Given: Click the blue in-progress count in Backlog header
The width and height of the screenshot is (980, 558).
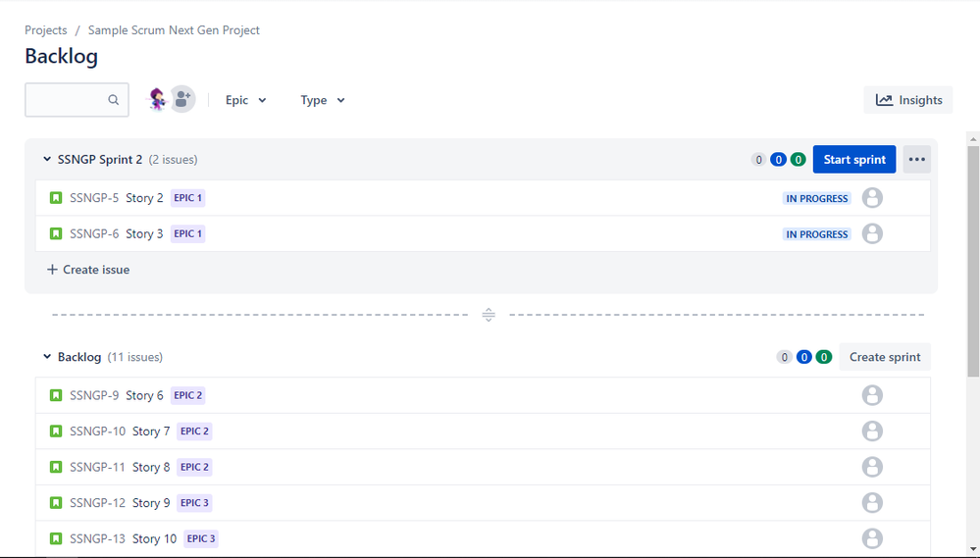Looking at the screenshot, I should pos(803,357).
